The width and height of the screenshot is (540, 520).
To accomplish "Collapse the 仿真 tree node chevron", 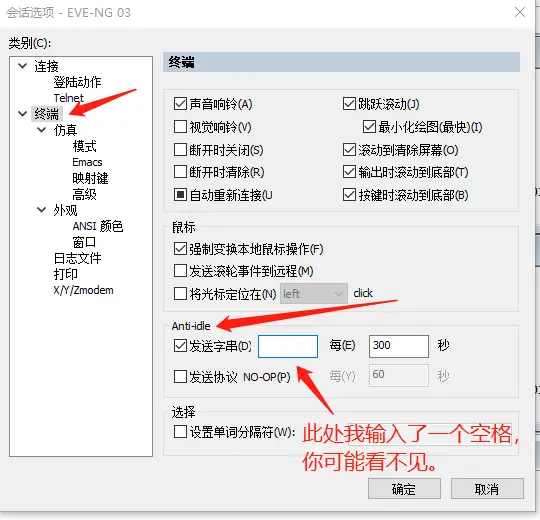I will click(41, 130).
